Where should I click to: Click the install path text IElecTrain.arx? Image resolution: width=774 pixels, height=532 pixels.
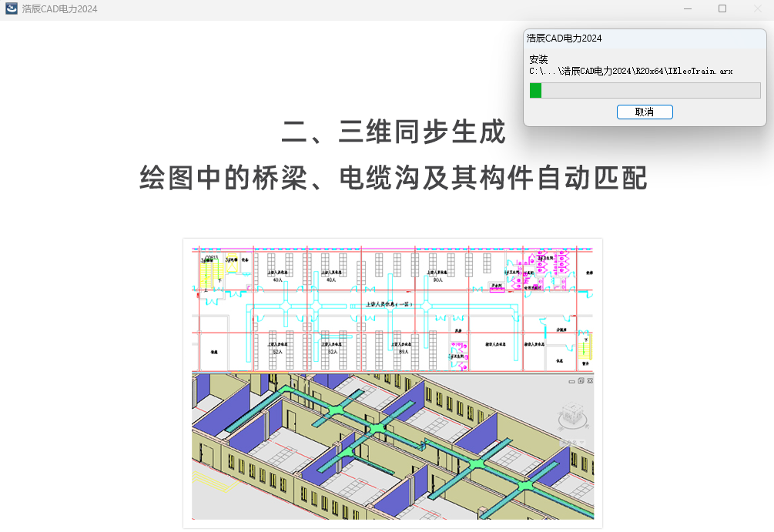coord(631,71)
